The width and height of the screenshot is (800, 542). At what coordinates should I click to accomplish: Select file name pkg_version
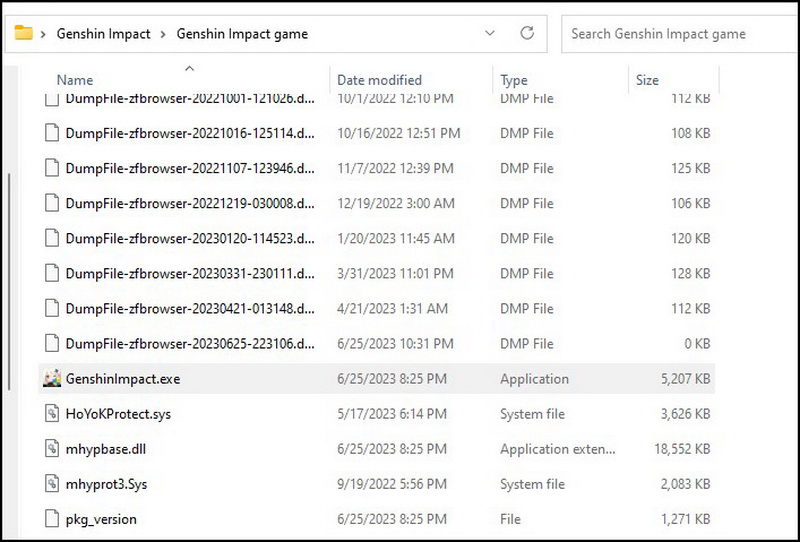[x=101, y=520]
